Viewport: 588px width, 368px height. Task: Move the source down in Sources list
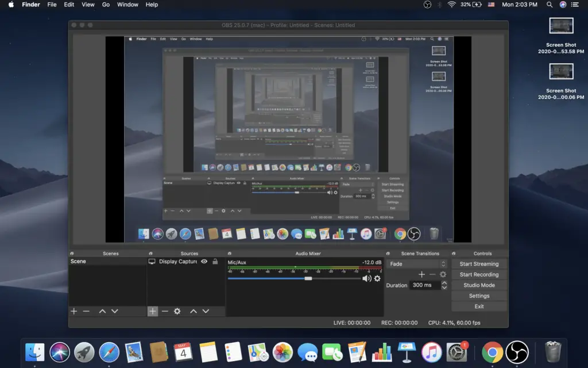coord(206,311)
